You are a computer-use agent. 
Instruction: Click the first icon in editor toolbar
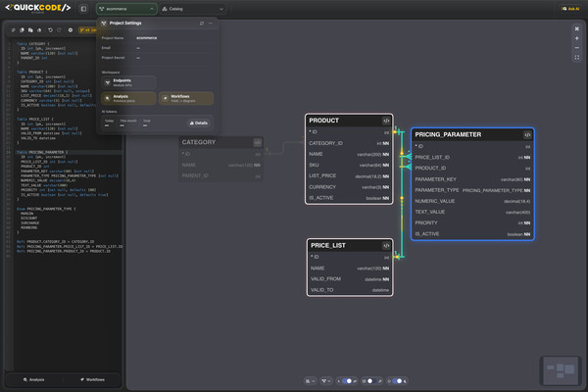pos(13,30)
